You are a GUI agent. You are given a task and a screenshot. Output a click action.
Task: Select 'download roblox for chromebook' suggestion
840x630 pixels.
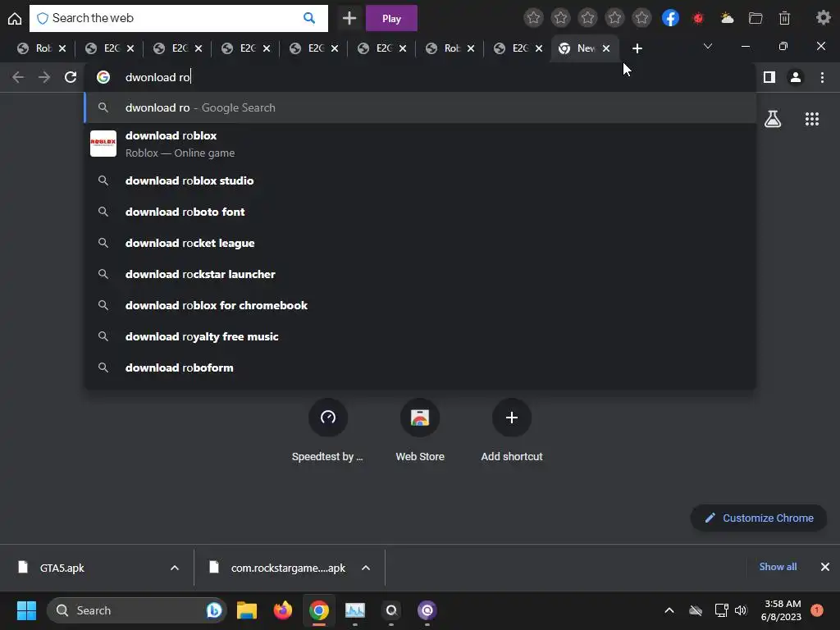[420, 305]
